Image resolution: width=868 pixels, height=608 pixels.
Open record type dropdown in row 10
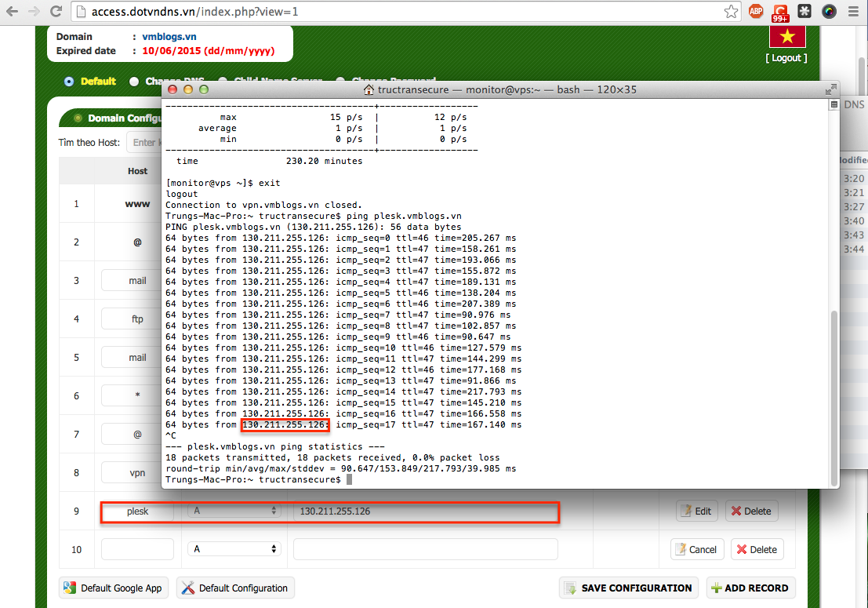(x=234, y=549)
